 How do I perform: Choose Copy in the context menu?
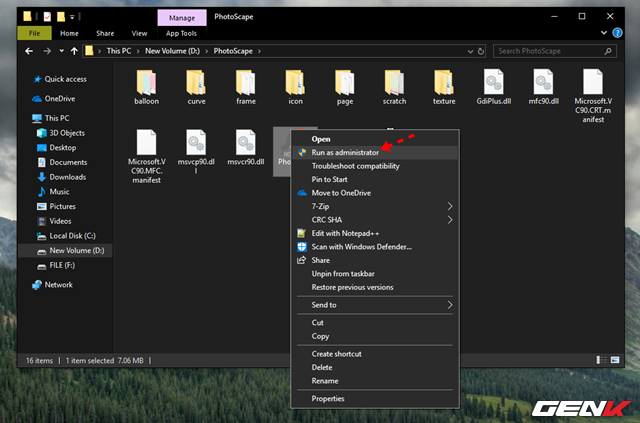[x=375, y=336]
